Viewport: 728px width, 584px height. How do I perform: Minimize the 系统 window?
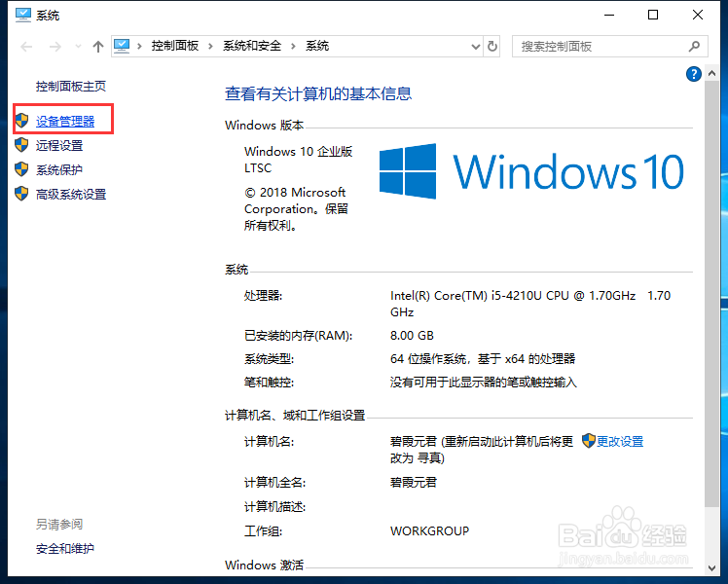pyautogui.click(x=609, y=15)
